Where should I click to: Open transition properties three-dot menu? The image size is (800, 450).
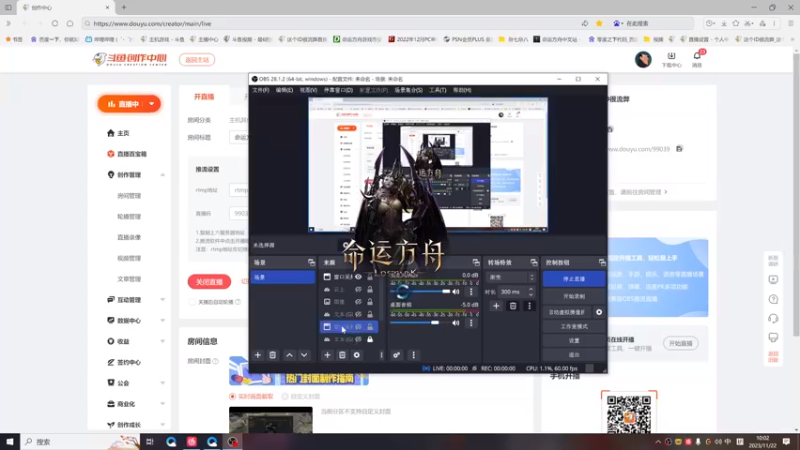click(529, 306)
